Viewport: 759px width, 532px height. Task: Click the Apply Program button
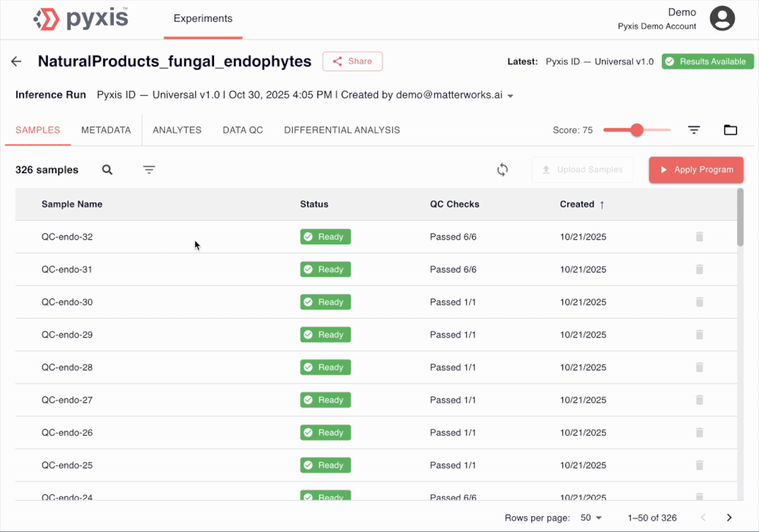click(x=695, y=169)
